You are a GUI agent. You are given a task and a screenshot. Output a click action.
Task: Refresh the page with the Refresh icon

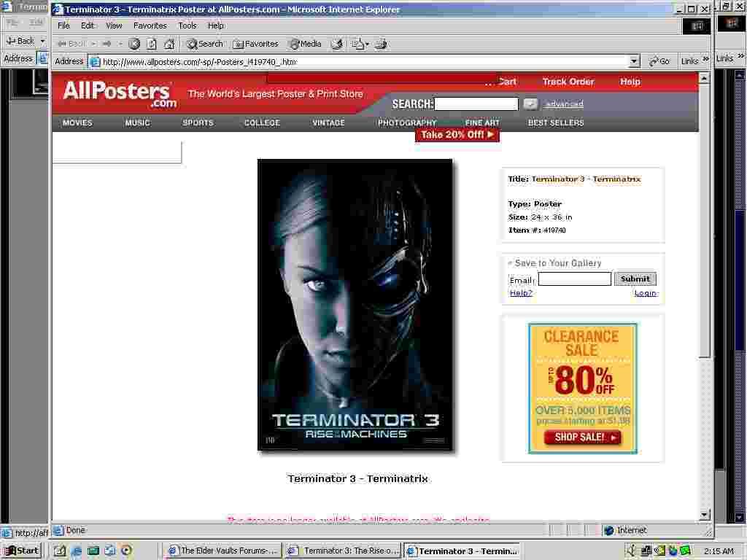152,44
